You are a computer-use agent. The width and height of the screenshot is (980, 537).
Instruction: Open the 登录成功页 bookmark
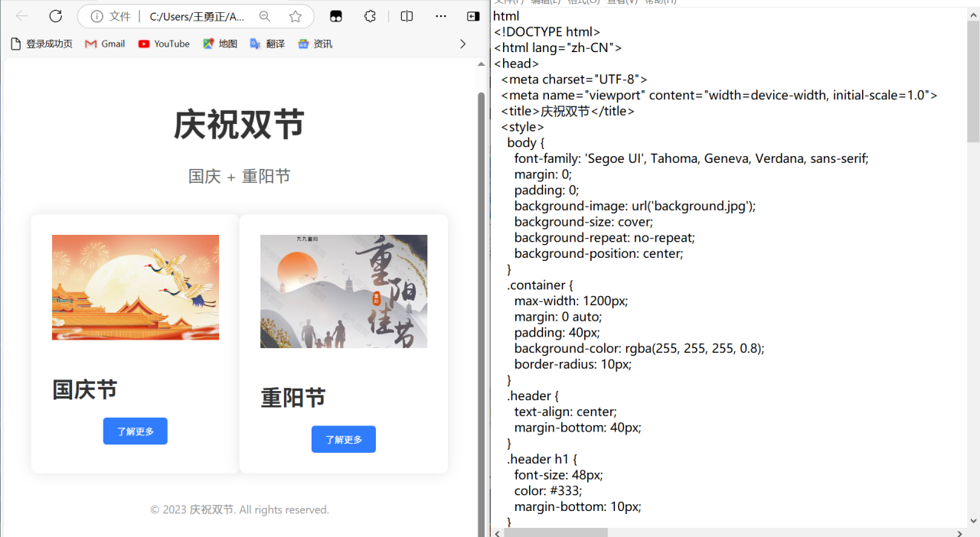(41, 44)
